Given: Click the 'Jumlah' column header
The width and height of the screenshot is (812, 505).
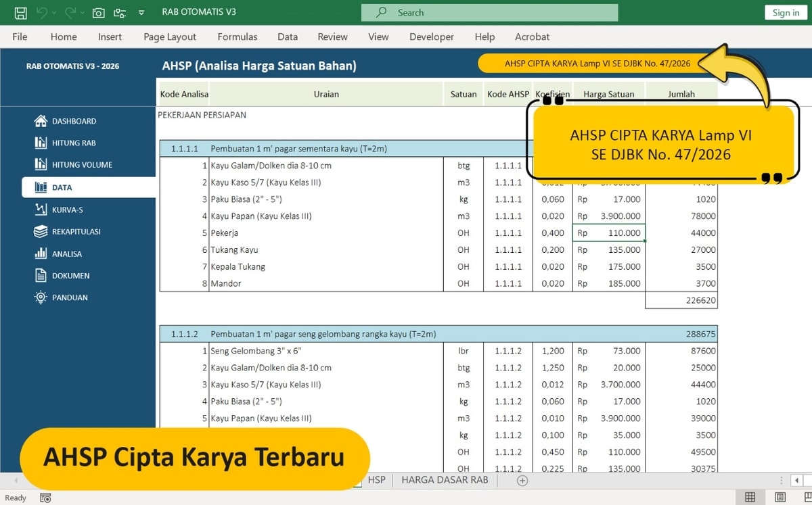Looking at the screenshot, I should [x=681, y=94].
